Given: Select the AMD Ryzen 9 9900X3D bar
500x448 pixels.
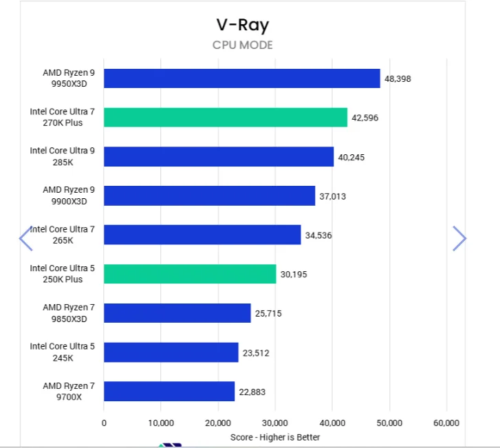Looking at the screenshot, I should (x=210, y=196).
